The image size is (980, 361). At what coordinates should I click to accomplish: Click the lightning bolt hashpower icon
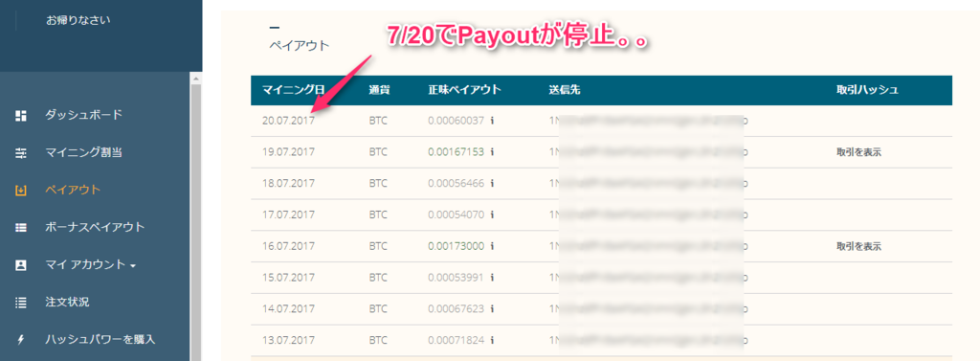tap(21, 340)
